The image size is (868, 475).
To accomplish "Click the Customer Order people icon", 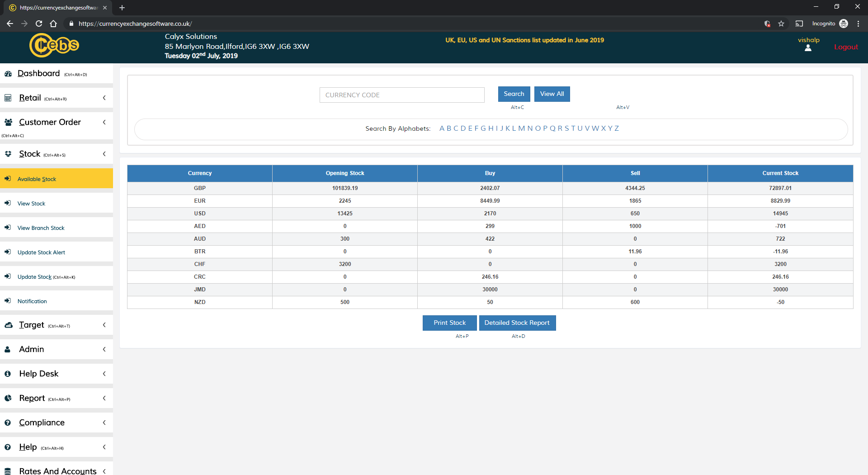I will coord(8,122).
